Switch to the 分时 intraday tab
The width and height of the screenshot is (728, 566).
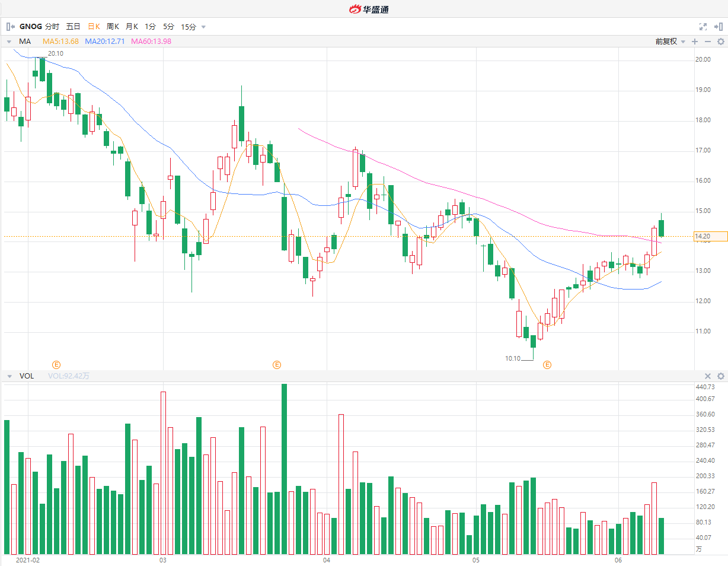tap(52, 27)
